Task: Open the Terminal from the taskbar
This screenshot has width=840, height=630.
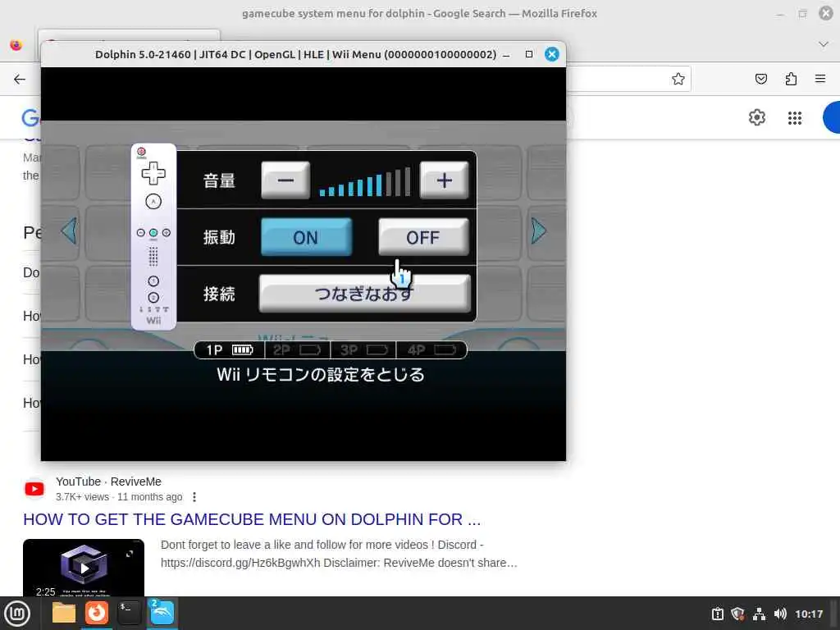Action: tap(129, 613)
